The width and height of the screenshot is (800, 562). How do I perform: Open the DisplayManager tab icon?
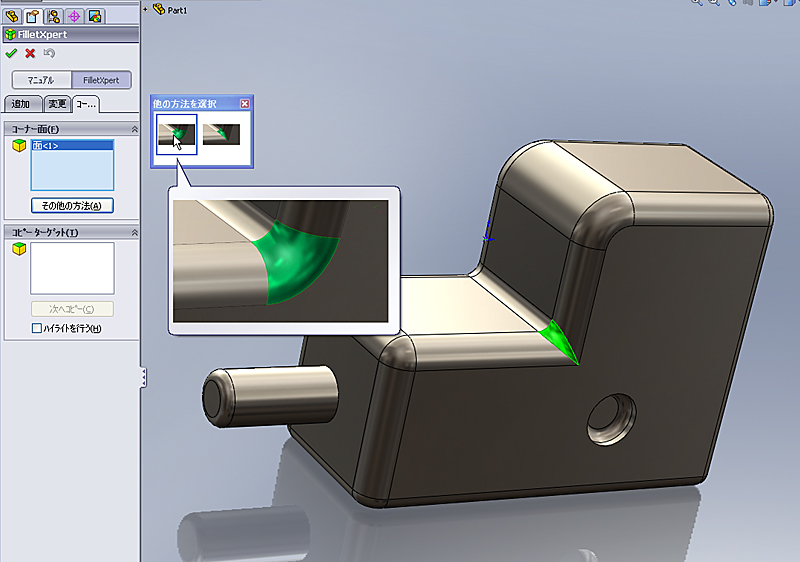[x=94, y=16]
